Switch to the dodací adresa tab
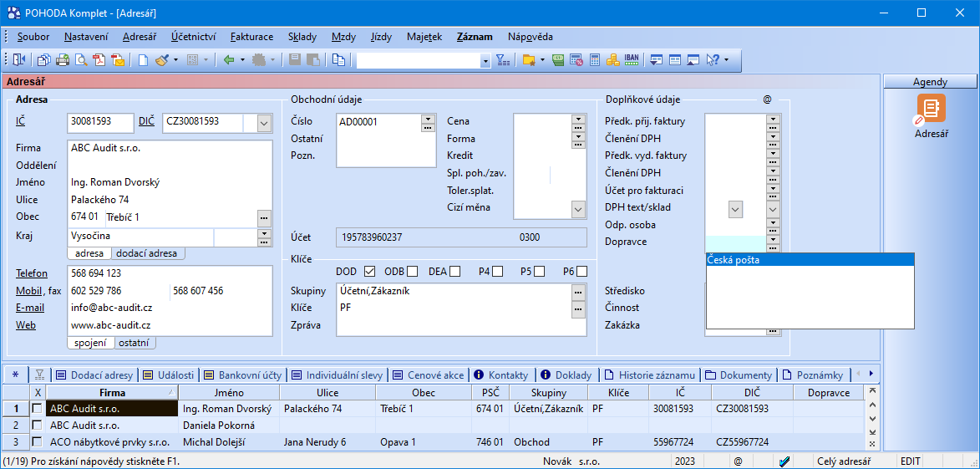 click(148, 253)
